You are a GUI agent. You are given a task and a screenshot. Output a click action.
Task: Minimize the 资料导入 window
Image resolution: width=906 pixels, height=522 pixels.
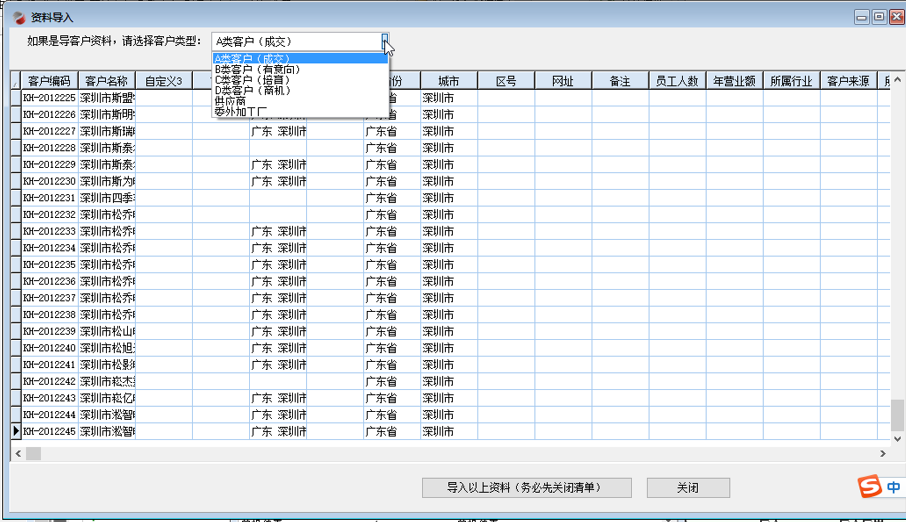pyautogui.click(x=862, y=17)
